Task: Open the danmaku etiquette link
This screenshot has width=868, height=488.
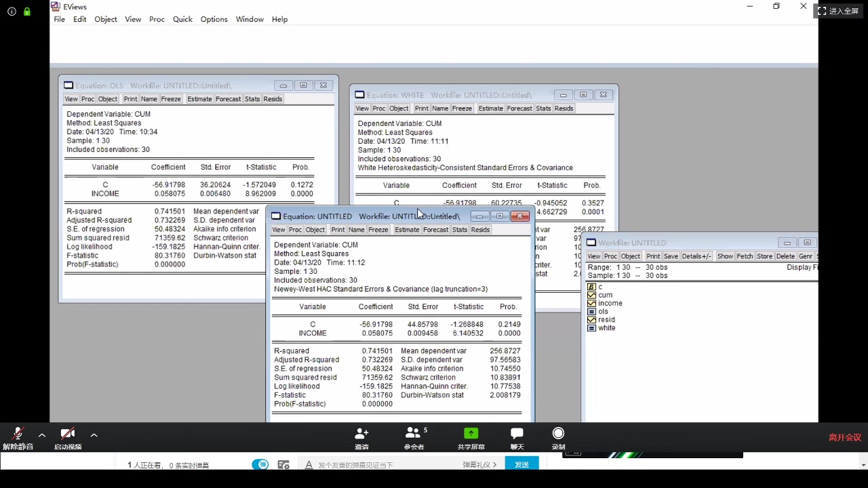Action: [x=479, y=465]
